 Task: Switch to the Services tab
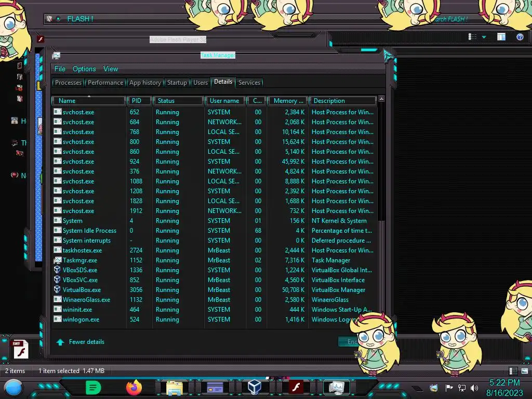pos(249,83)
